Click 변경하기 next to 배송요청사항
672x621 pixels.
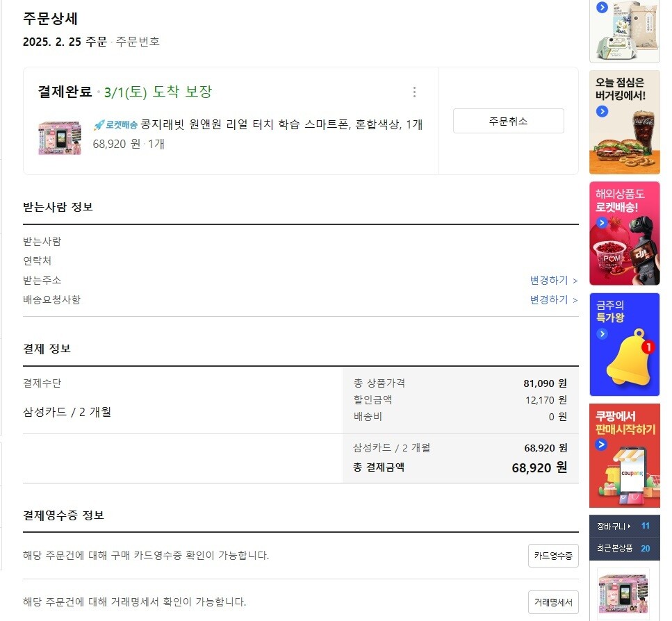click(x=553, y=300)
